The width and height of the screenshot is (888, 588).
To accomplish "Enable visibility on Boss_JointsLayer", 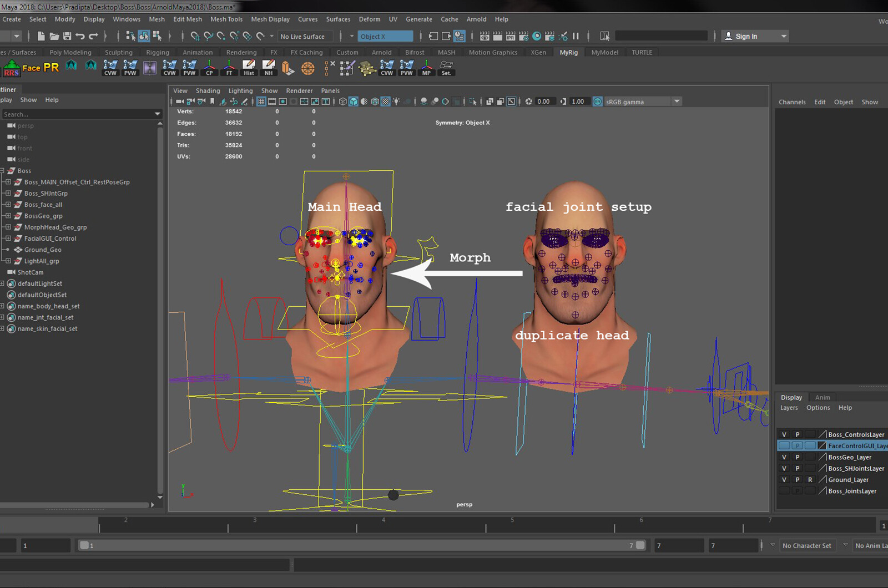I will pyautogui.click(x=784, y=490).
